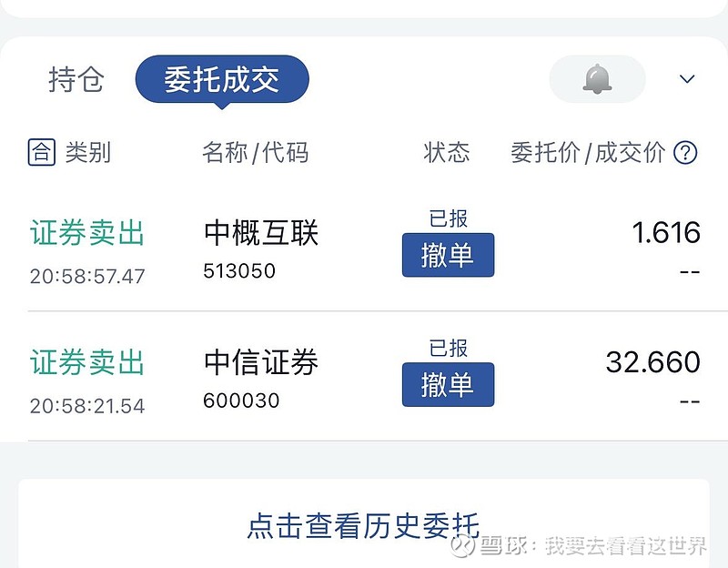Click the question mark help icon
This screenshot has height=568, width=728.
coord(685,153)
